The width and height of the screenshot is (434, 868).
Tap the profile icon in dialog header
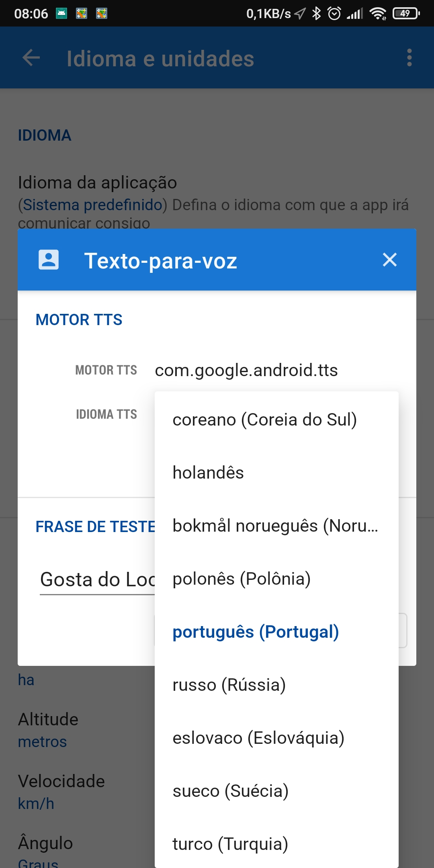pos(49,260)
